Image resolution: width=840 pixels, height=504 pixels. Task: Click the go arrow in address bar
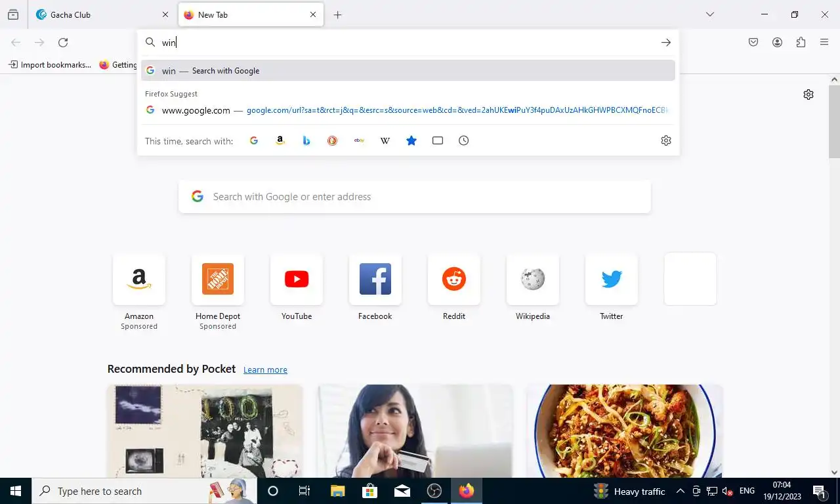pyautogui.click(x=666, y=43)
